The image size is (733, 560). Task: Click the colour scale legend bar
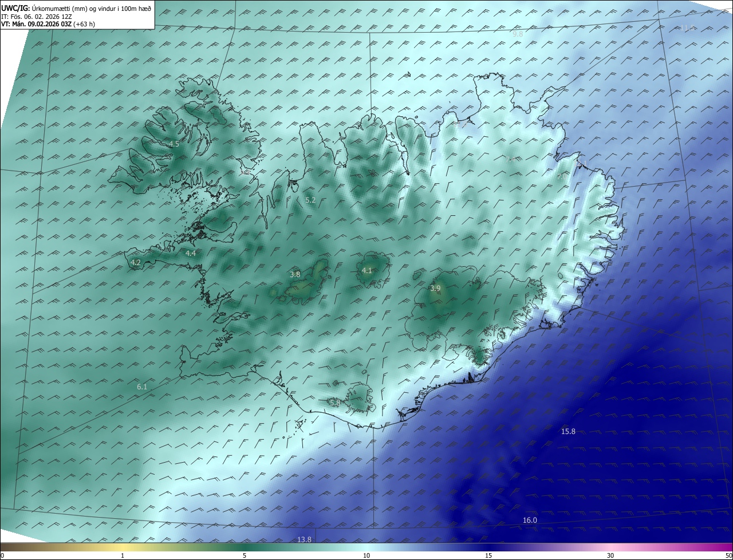tap(366, 547)
